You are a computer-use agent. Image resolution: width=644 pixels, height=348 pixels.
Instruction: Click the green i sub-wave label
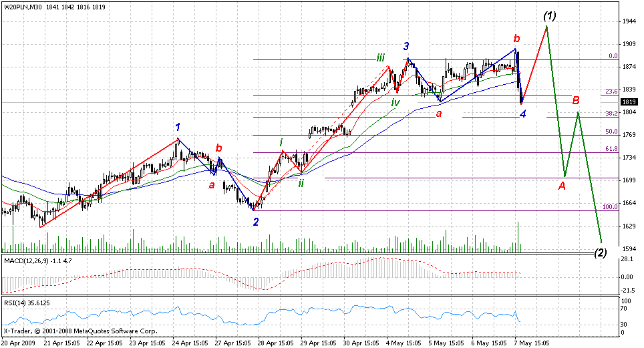pyautogui.click(x=281, y=142)
